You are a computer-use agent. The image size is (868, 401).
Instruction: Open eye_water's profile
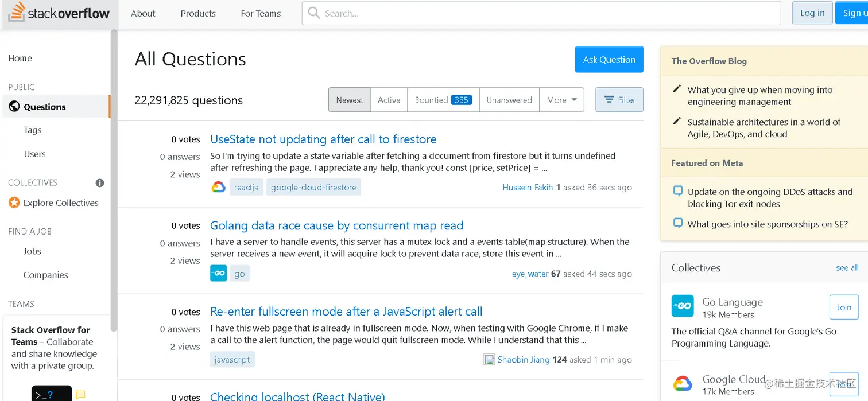point(530,274)
